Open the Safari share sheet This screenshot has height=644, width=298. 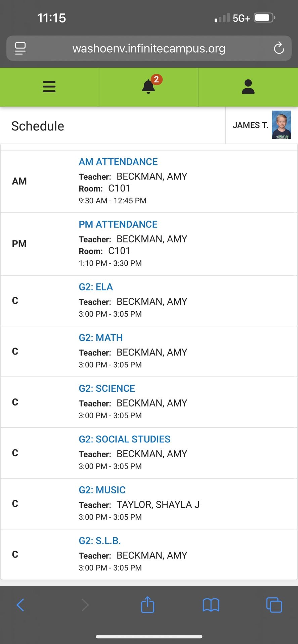(147, 605)
